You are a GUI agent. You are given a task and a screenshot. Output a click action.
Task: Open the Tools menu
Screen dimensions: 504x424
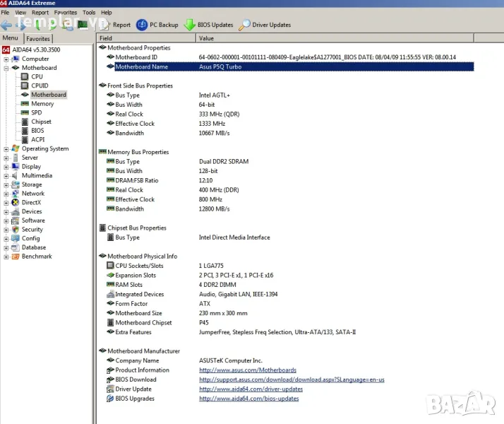point(89,12)
